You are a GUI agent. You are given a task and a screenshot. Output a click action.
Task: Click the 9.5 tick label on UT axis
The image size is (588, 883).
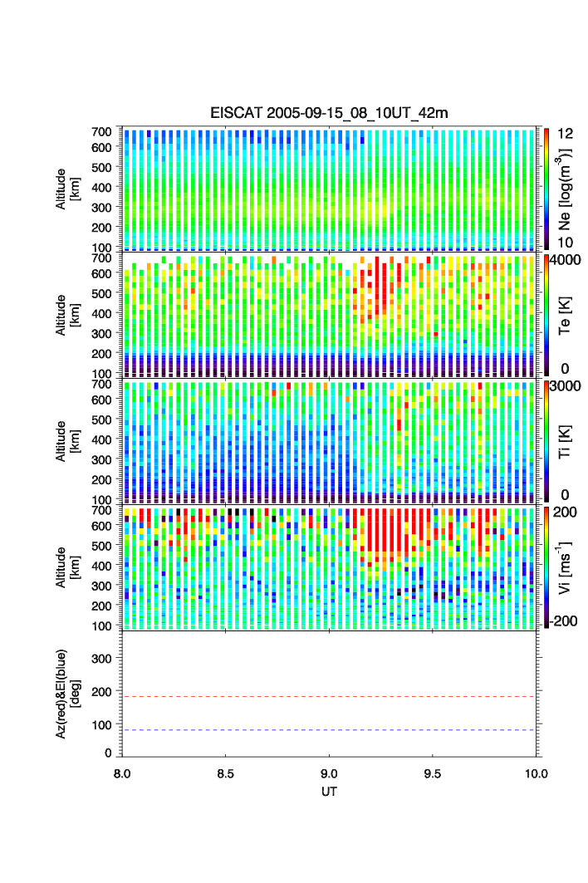(x=433, y=773)
